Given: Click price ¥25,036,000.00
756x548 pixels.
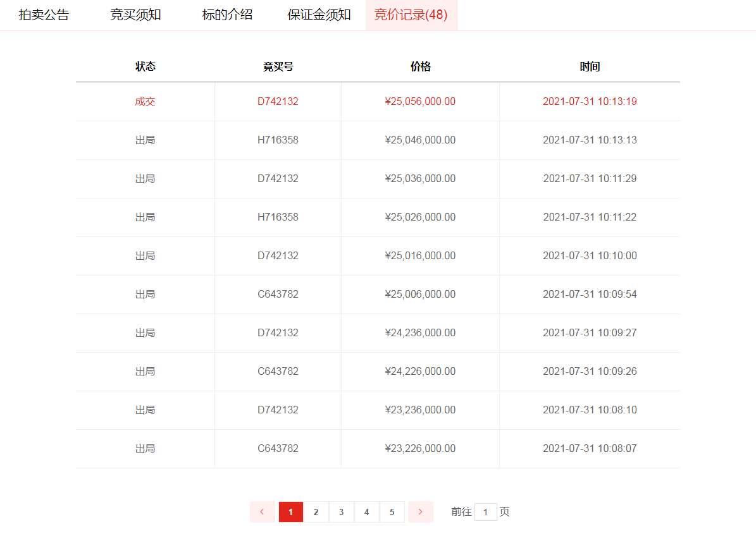Looking at the screenshot, I should coord(421,179).
